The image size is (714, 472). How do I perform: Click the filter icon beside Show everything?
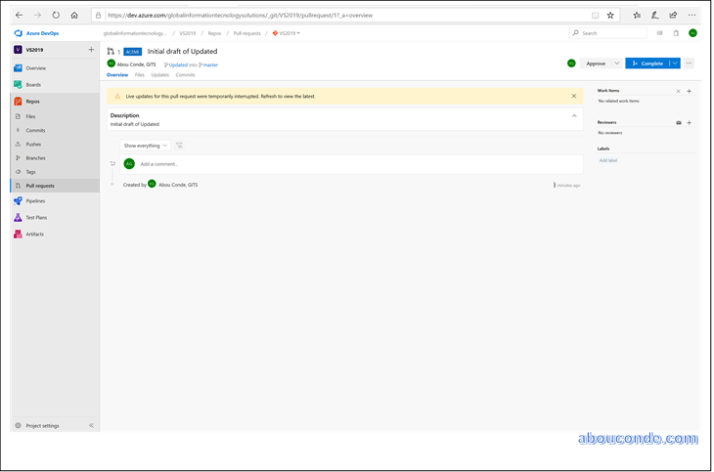click(180, 145)
